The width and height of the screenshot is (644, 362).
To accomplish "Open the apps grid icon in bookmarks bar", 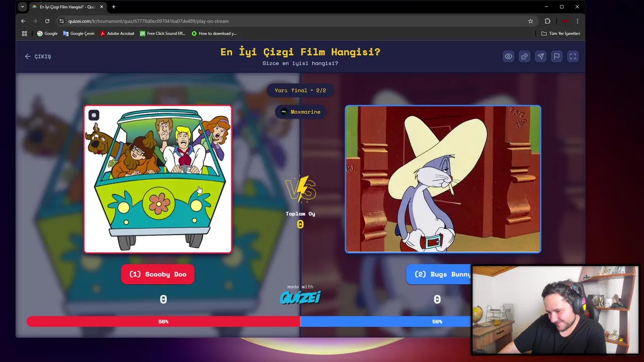I will 24,33.
